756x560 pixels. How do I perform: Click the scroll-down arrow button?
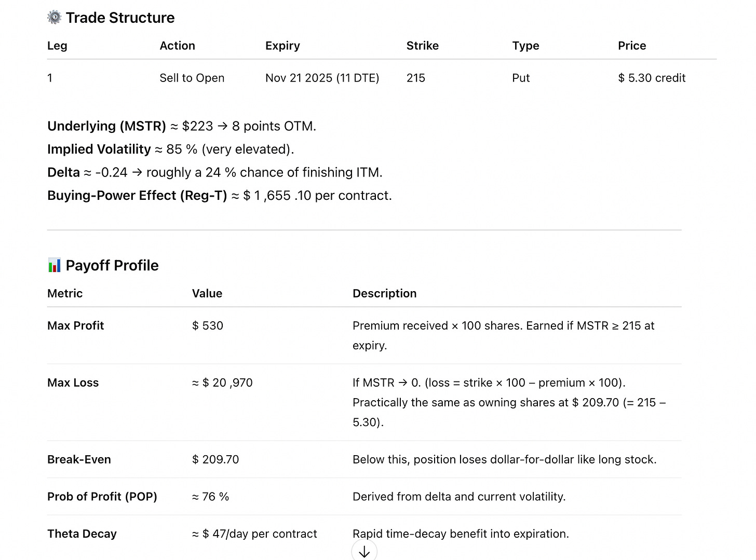coord(364,551)
